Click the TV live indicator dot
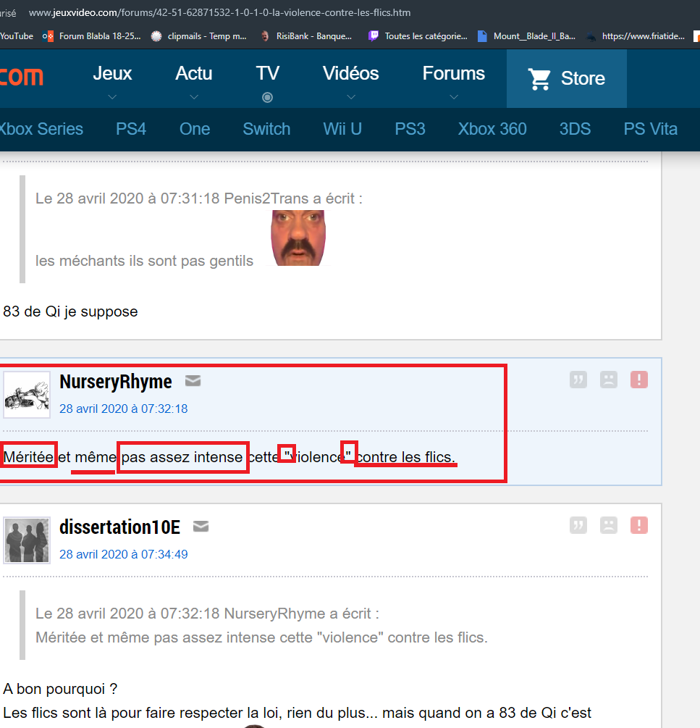This screenshot has width=700, height=728. [267, 98]
